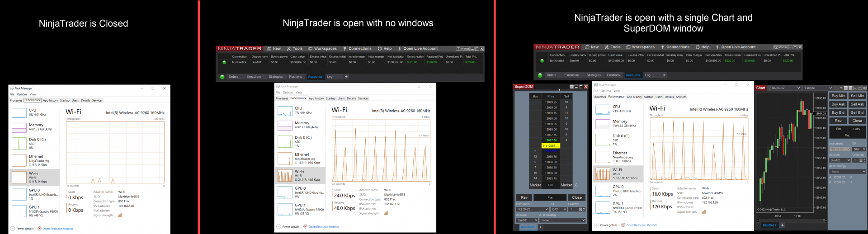Screen dimensions: 868x234
Task: Click the Close position button in the SuperDOM
Action: (577, 197)
